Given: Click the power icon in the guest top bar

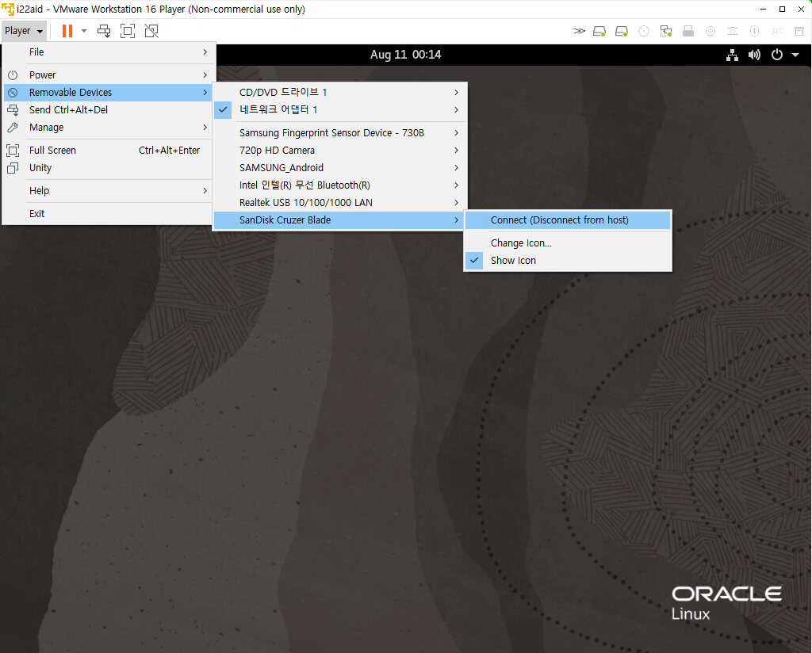Looking at the screenshot, I should 777,55.
